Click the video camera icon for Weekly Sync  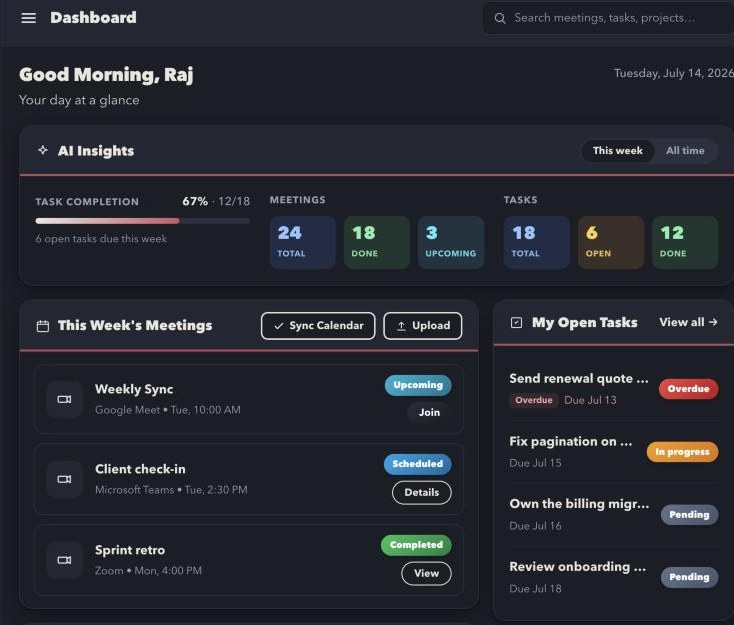coord(64,399)
